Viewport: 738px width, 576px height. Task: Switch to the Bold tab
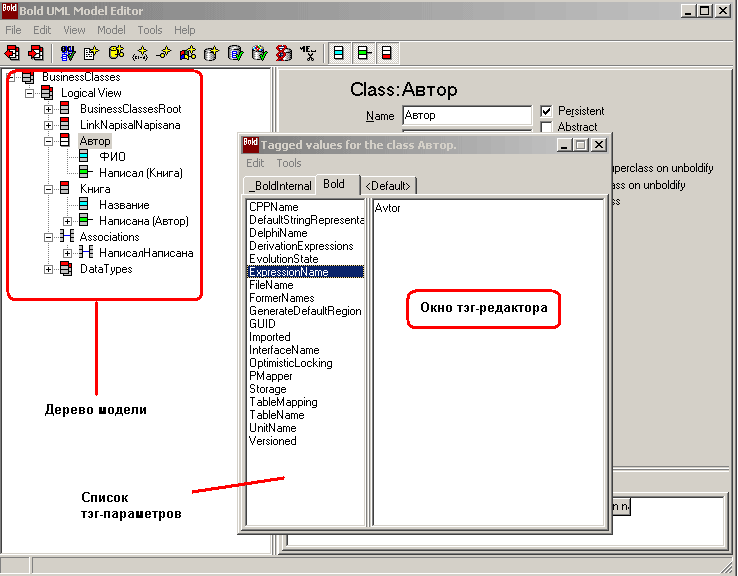334,184
